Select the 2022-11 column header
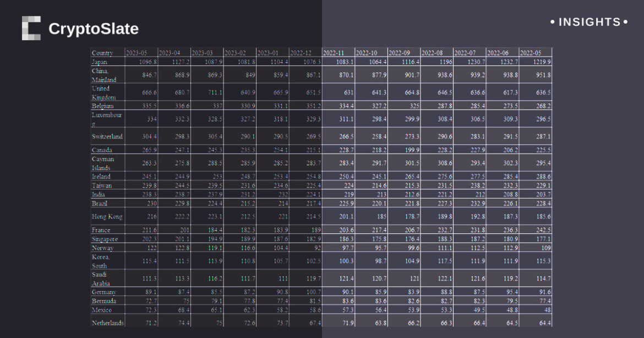Screen dimensions: 644x338 point(334,53)
